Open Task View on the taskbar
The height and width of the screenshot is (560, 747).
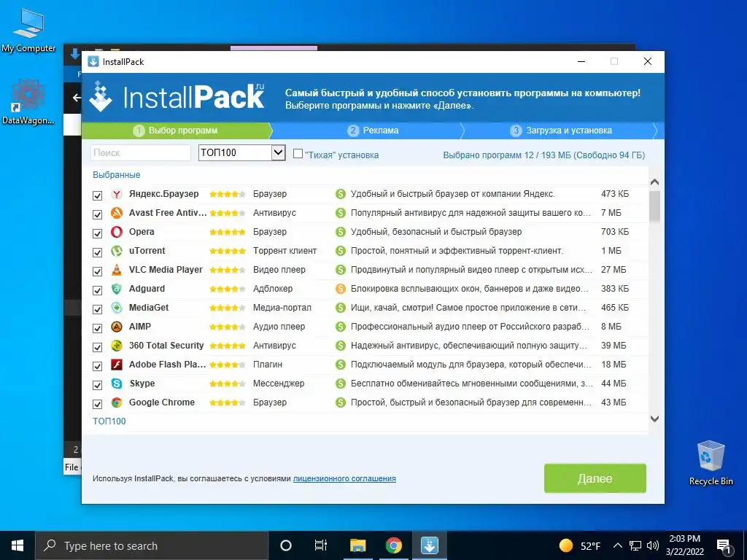coord(321,545)
